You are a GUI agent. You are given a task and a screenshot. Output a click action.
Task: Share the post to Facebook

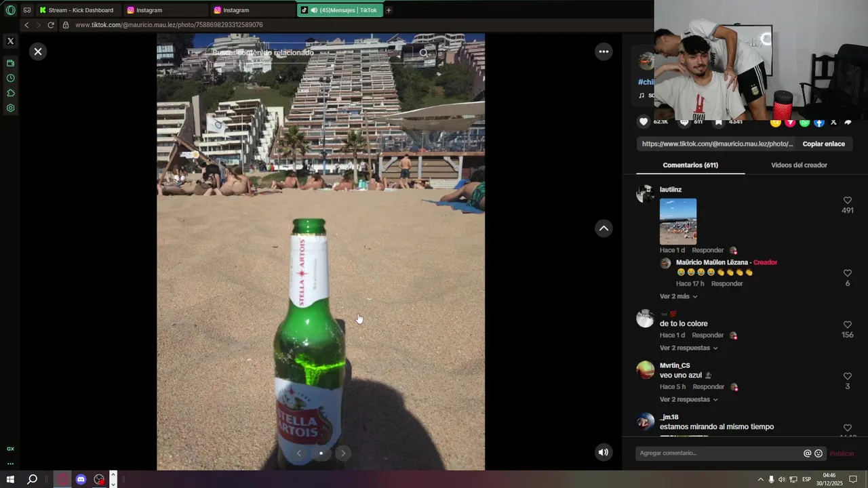(819, 122)
